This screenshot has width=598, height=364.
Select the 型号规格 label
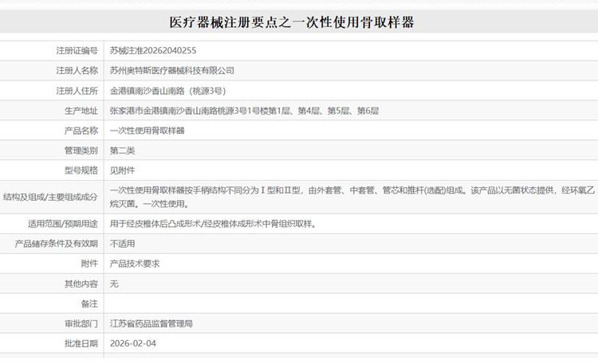[x=81, y=170]
